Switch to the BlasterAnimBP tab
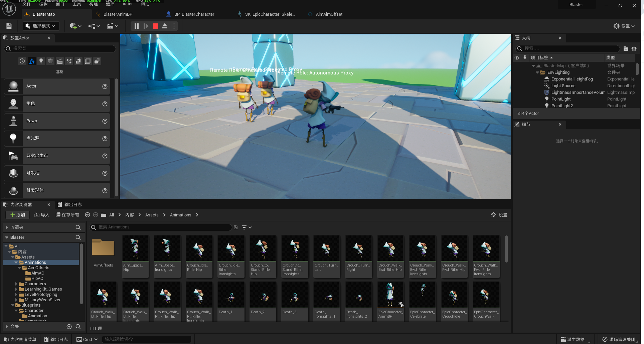This screenshot has height=344, width=644. [x=118, y=14]
